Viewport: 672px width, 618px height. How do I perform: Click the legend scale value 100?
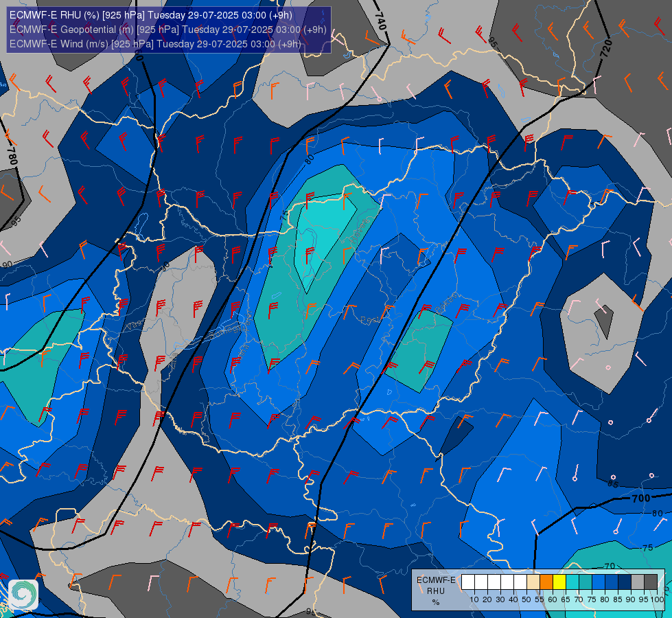(658, 599)
